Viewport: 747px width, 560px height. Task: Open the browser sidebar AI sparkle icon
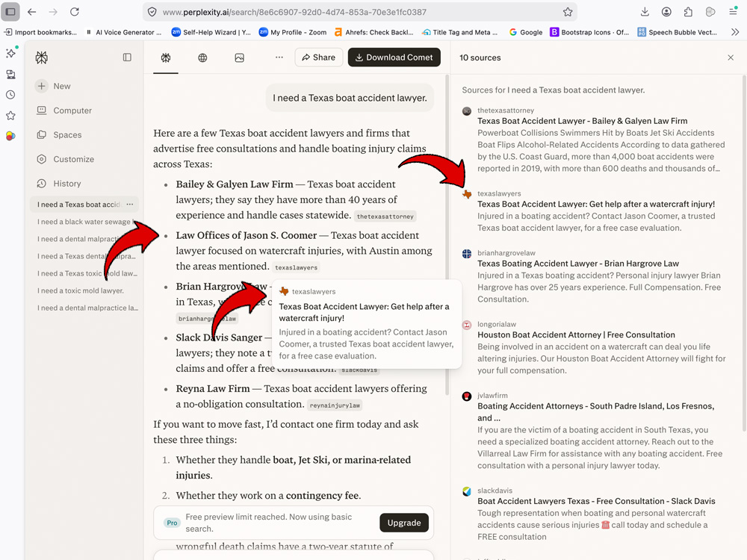(11, 53)
